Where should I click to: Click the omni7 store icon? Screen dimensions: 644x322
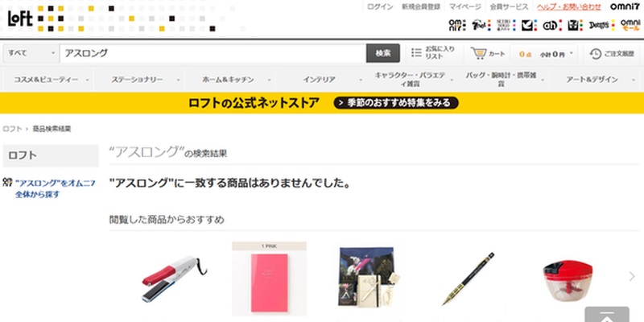[x=458, y=26]
